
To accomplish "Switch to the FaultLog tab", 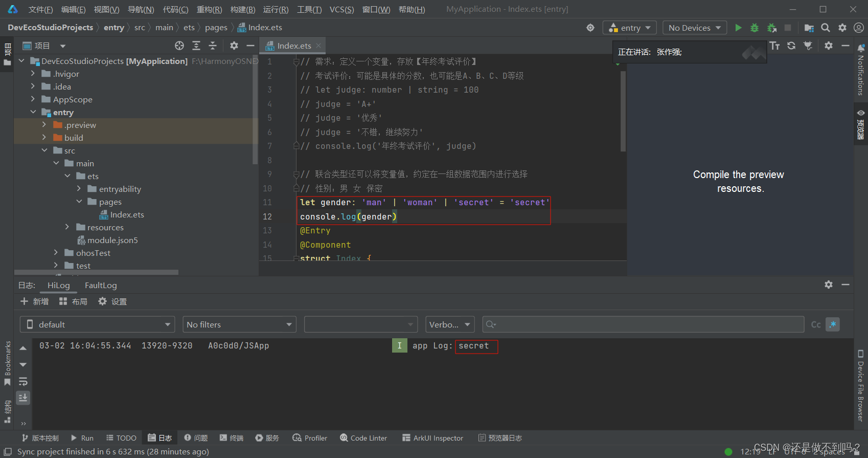I will 101,285.
